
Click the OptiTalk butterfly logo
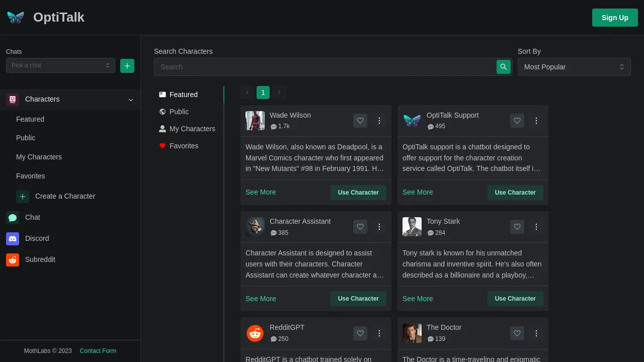pos(15,17)
